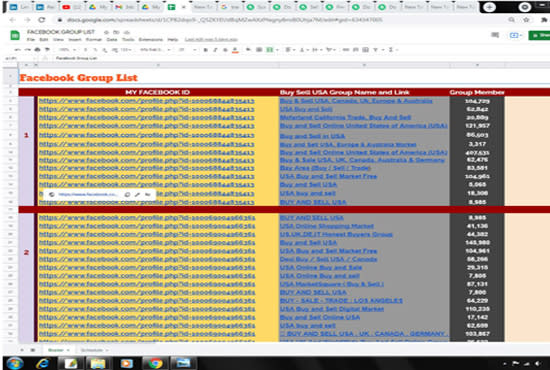Activate the paint format tool
Image resolution: width=550 pixels, height=370 pixels.
coord(47,50)
